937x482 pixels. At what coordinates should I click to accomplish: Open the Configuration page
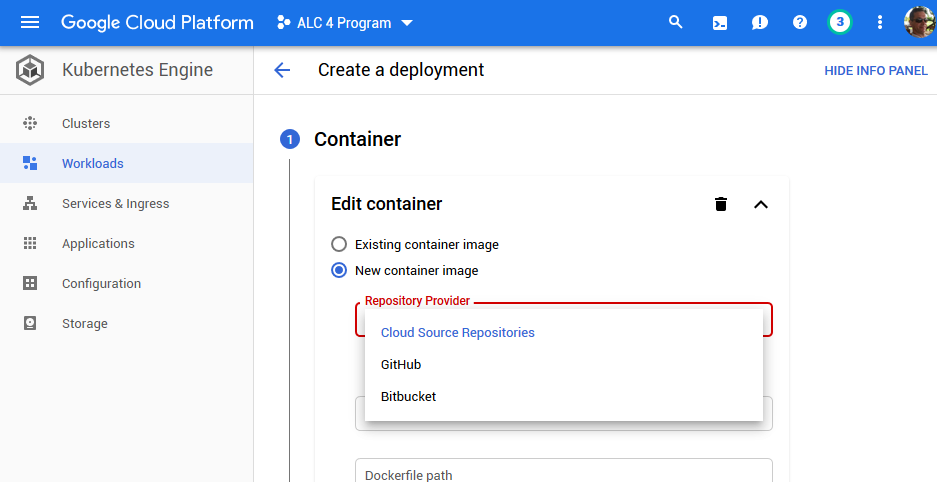coord(127,284)
